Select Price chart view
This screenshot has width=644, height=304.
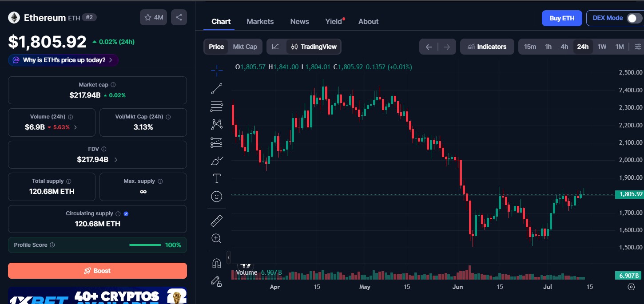click(x=216, y=47)
